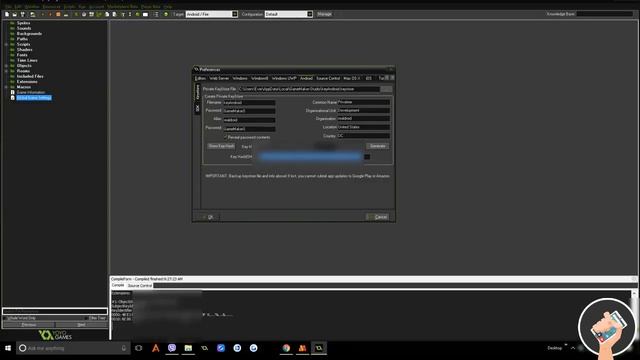Click the Cortana microphone icon
Viewport: 640px width, 360px height.
pos(124,348)
